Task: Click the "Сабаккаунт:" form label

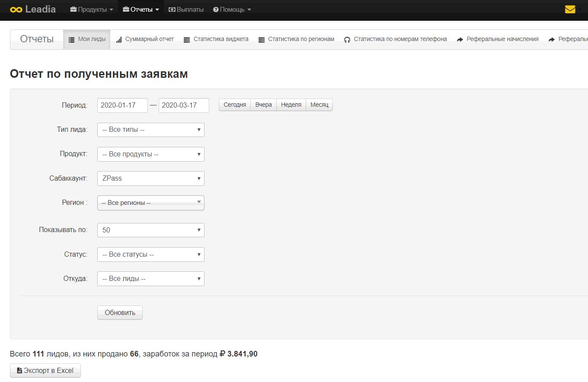Action: click(68, 178)
